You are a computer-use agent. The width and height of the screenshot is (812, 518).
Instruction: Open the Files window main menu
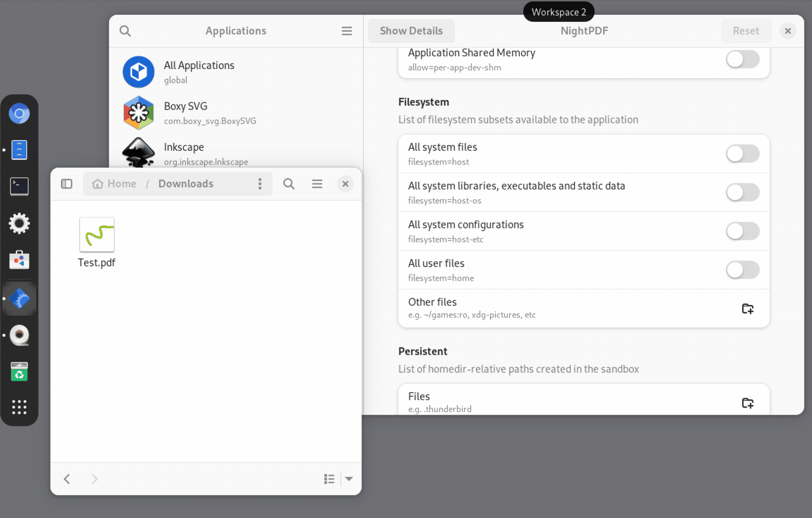(x=317, y=183)
